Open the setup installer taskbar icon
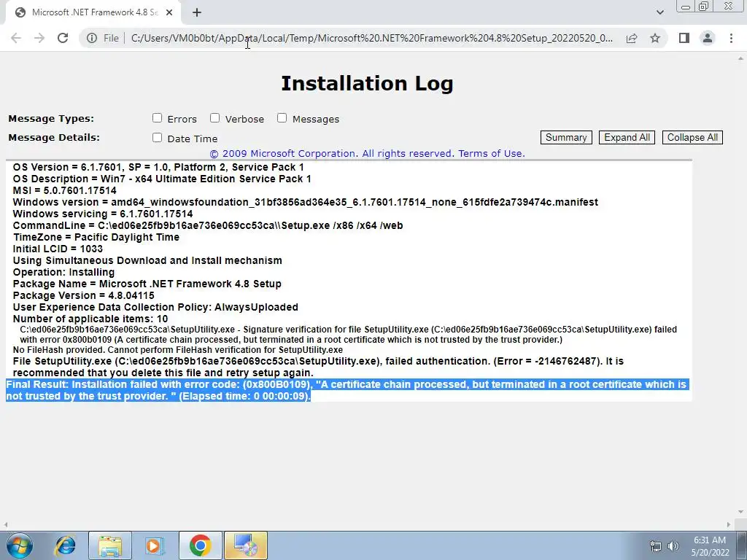Screen dimensions: 747x560 tap(245, 545)
